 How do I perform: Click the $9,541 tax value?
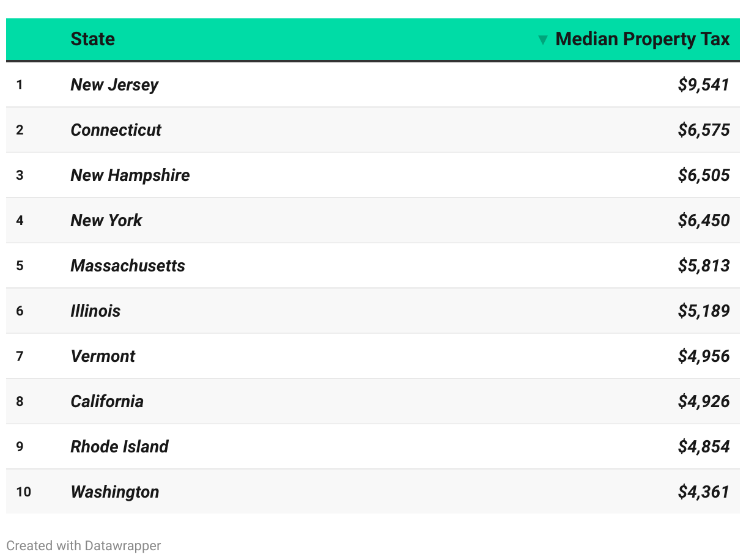pyautogui.click(x=704, y=85)
